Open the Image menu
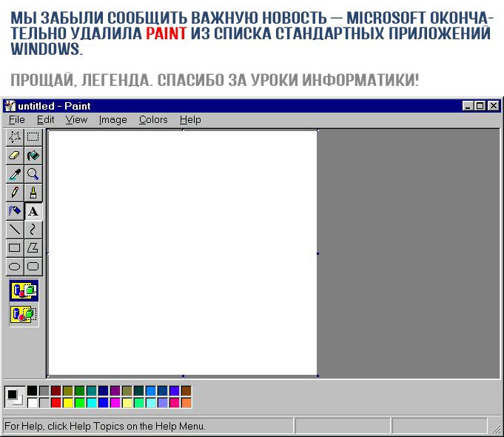The image size is (504, 437). coord(112,120)
